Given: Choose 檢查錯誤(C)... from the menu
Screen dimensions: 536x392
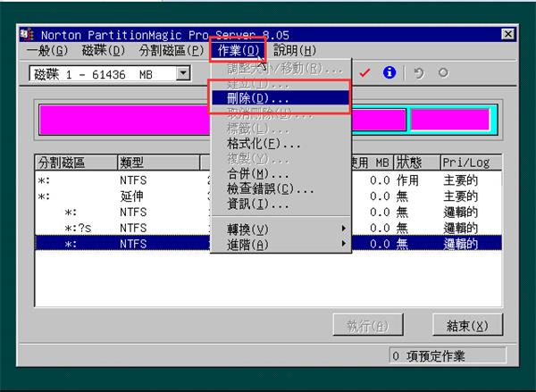Looking at the screenshot, I should (x=281, y=188).
